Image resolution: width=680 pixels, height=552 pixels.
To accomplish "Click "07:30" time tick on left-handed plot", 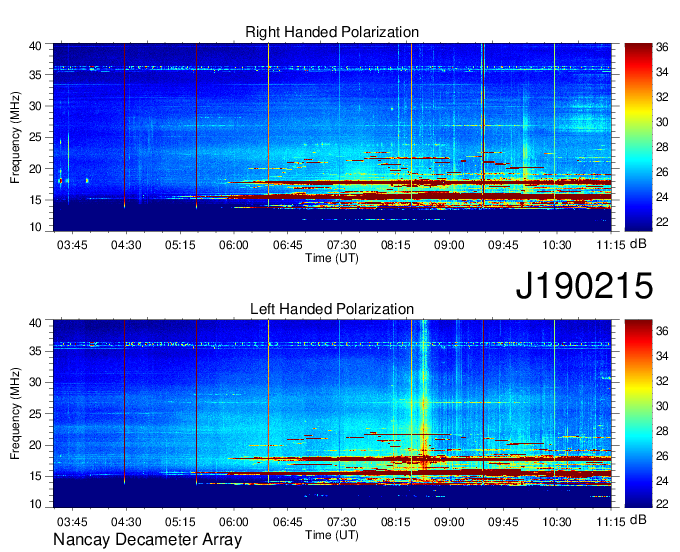I will tap(341, 522).
